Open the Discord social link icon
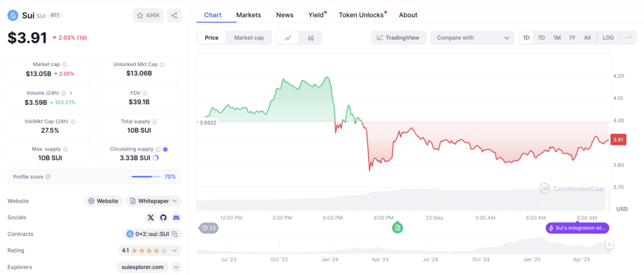This screenshot has width=644, height=275. tap(176, 218)
